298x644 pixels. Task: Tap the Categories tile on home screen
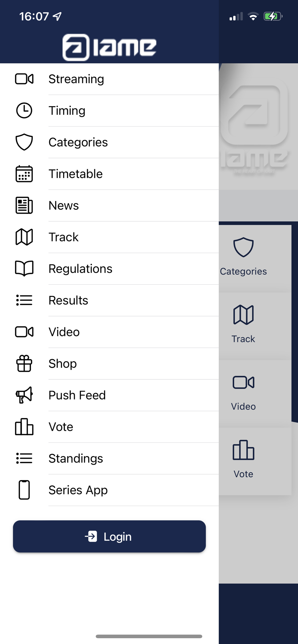[x=255, y=259]
